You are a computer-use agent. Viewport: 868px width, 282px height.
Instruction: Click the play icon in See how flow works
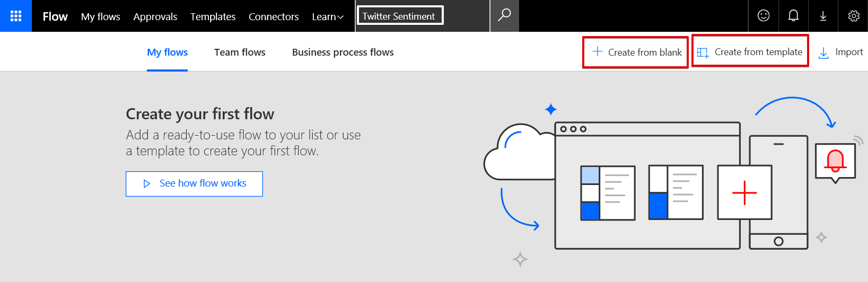(147, 183)
